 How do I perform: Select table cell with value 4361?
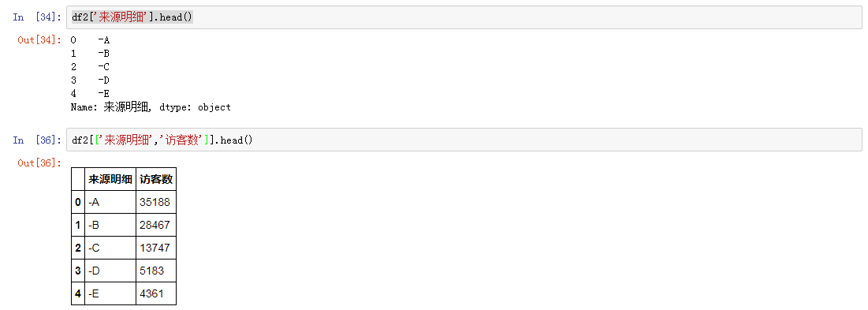[x=156, y=293]
